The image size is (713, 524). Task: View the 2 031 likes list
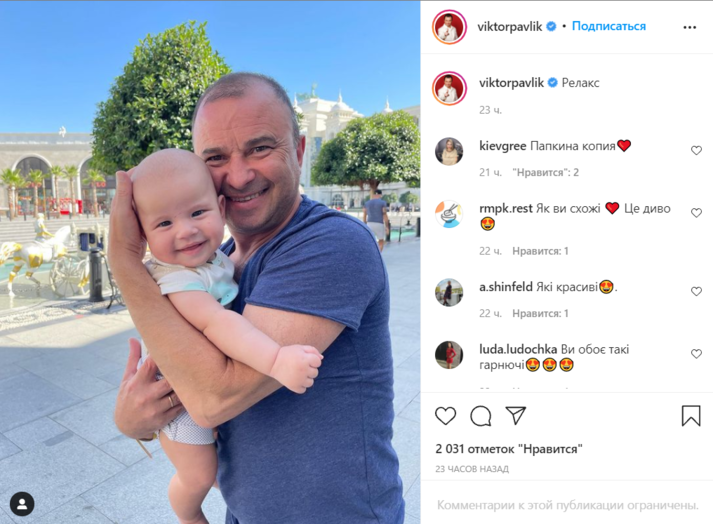coord(508,449)
